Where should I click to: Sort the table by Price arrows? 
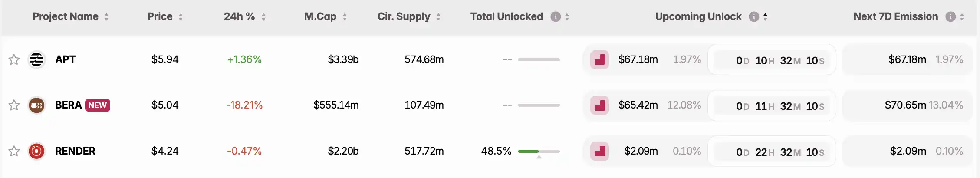181,17
